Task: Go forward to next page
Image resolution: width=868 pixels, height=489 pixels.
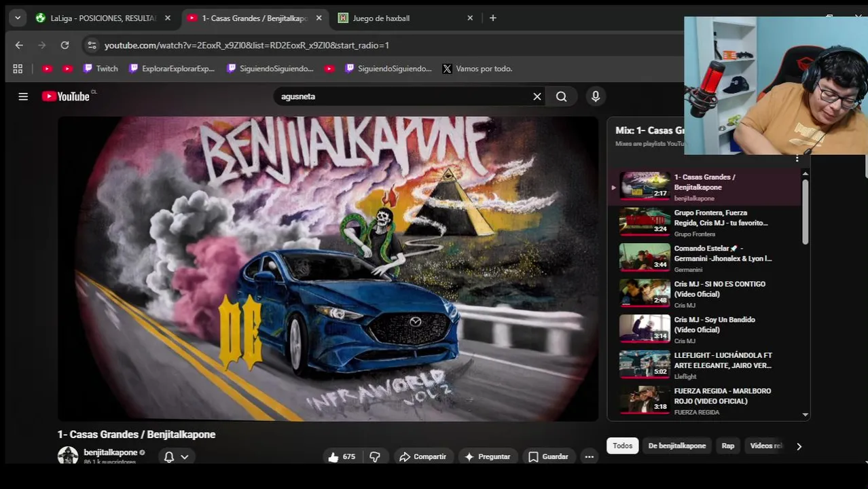Action: [x=42, y=46]
